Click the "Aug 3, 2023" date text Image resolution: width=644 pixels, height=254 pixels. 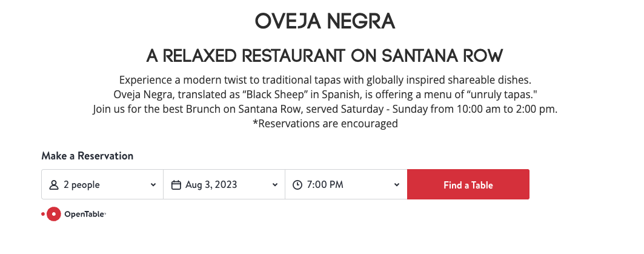click(211, 185)
